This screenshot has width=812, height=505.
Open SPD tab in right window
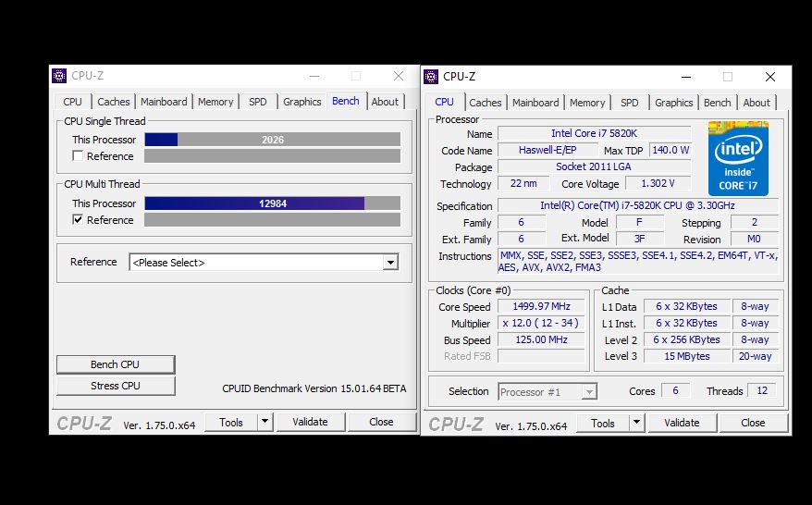click(630, 103)
